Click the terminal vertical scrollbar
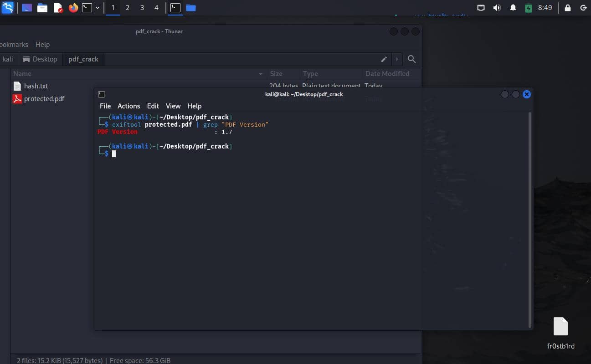Screen dimensions: 591x364 point(529,219)
